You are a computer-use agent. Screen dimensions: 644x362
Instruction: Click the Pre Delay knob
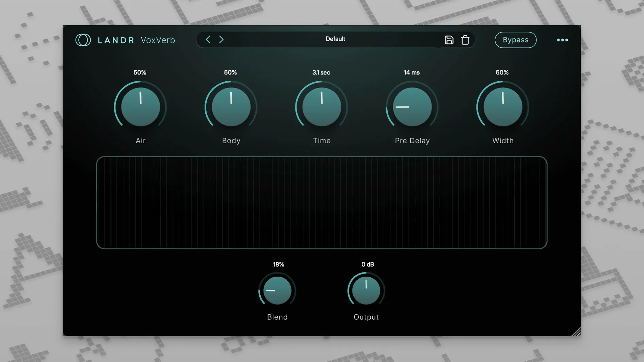pos(412,107)
